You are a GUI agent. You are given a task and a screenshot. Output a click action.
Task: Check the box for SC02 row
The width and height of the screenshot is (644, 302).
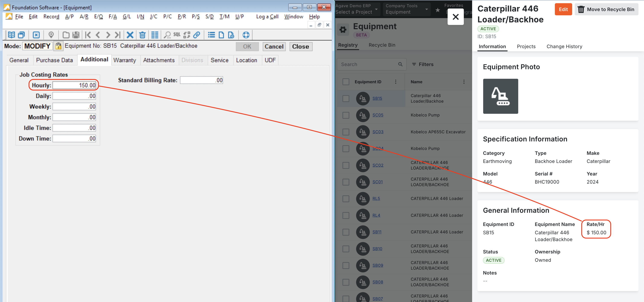(x=346, y=165)
